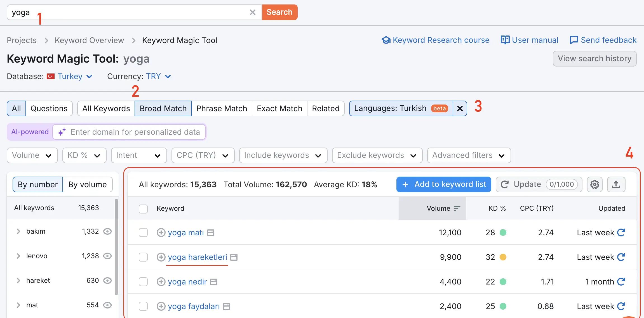Add yoga nedir with plus icon
The width and height of the screenshot is (644, 318).
coord(161,282)
